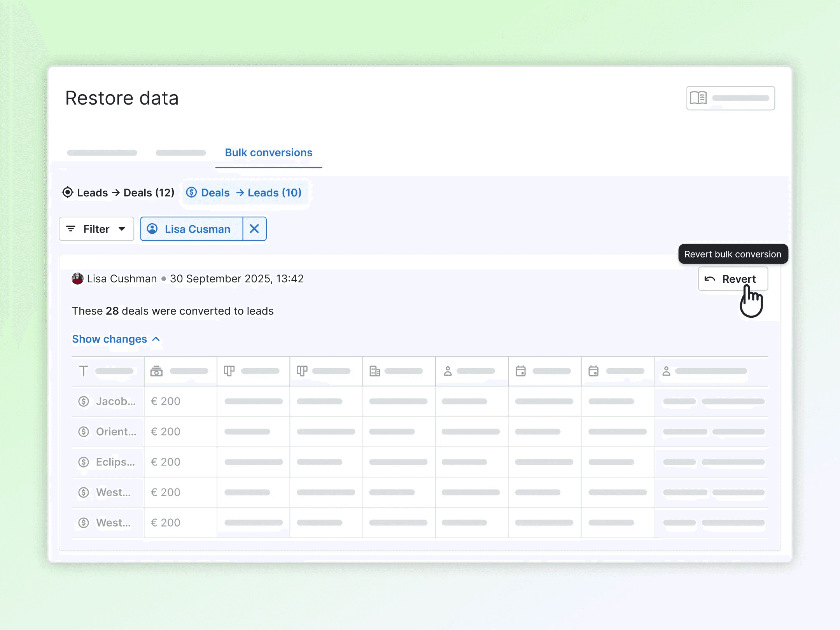
Task: Select the Deals to Leads (10) view
Action: (x=244, y=192)
